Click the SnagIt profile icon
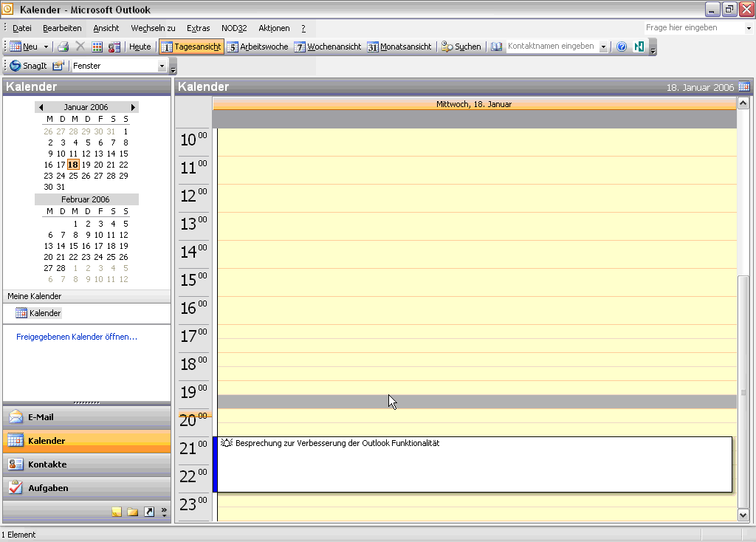Screen dimensions: 756x542 pyautogui.click(x=58, y=66)
